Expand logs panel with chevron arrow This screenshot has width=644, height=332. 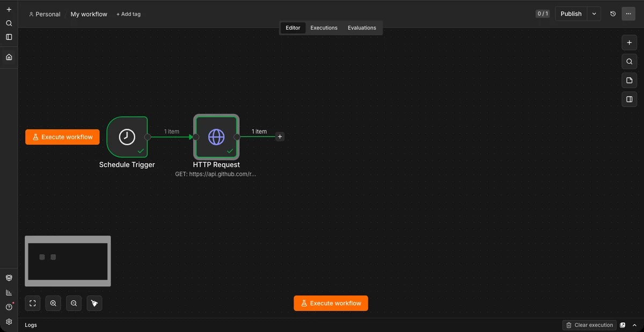[x=634, y=325]
